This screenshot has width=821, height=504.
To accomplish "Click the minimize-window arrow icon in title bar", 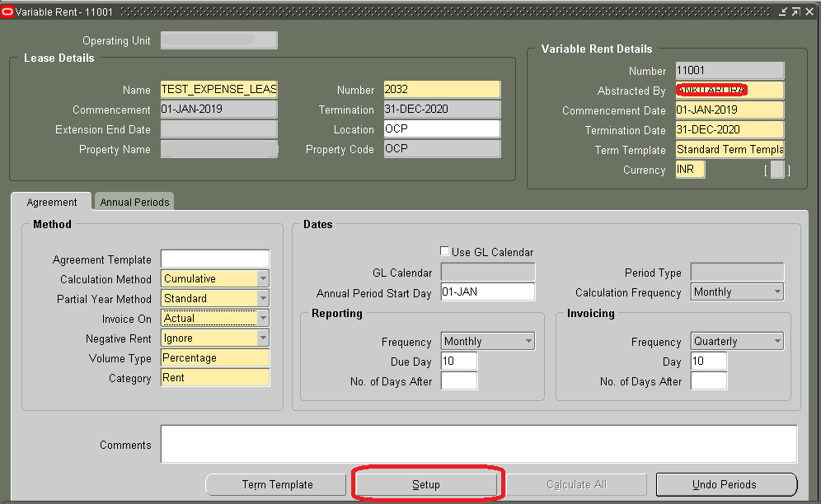I will pyautogui.click(x=784, y=11).
